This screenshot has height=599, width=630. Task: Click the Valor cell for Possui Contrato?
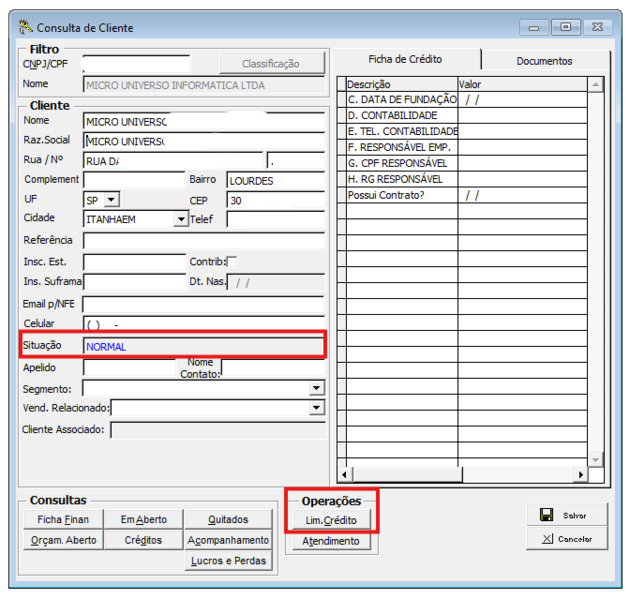pos(522,195)
